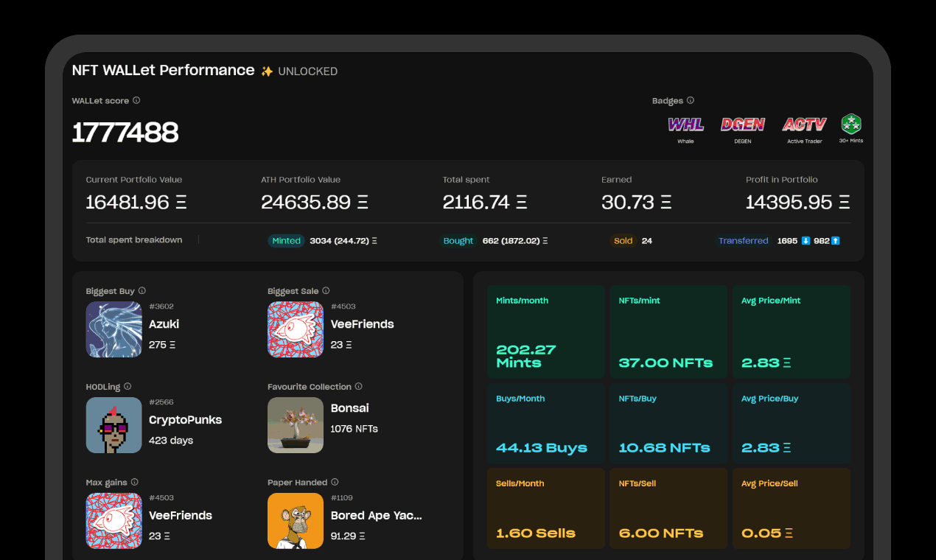The width and height of the screenshot is (936, 560).
Task: Click the UNLOCKED status label
Action: coord(308,71)
